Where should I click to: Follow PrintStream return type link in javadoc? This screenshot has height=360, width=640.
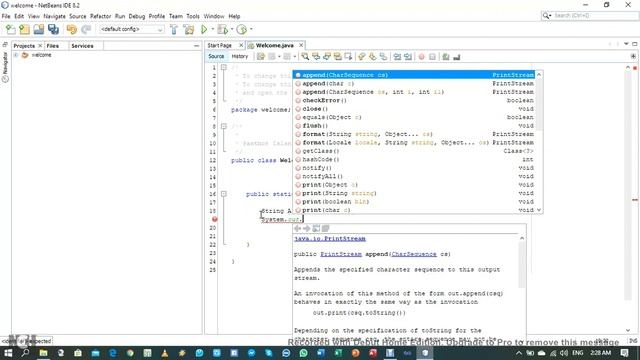click(x=341, y=254)
